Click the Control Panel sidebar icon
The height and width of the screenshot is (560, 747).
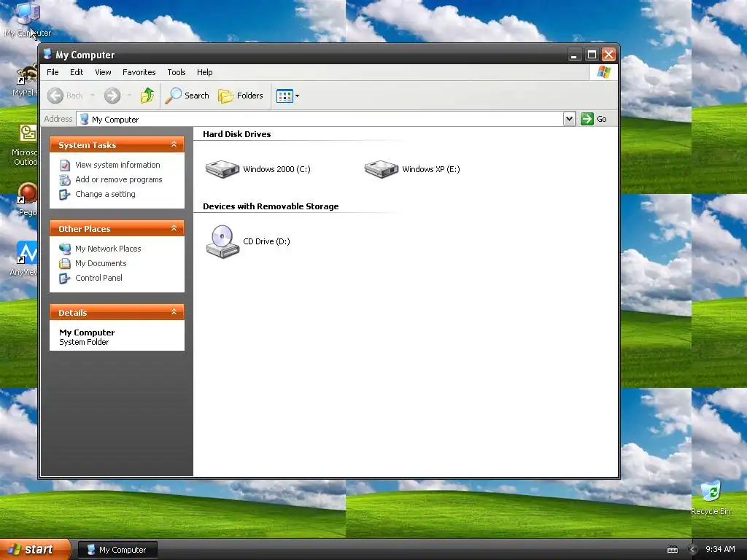coord(65,278)
